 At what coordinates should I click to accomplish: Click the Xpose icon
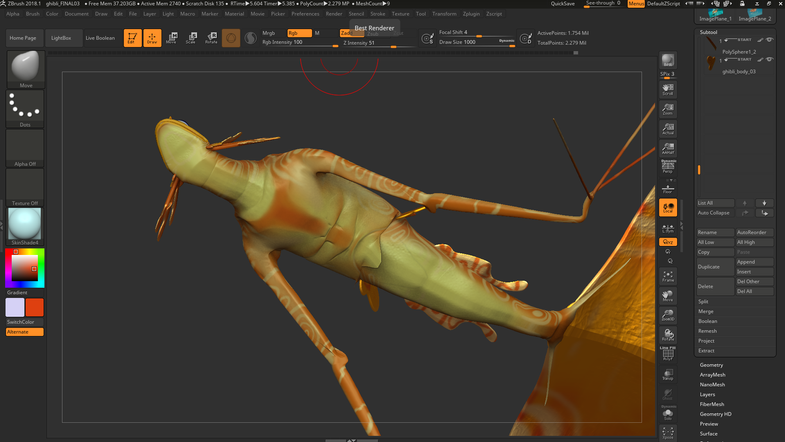point(668,433)
